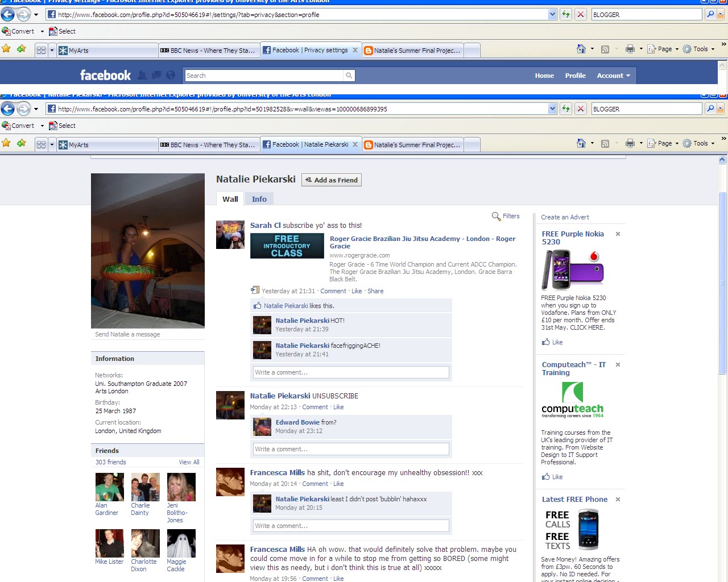Click FREE Introductory Class thumbnail

[x=287, y=246]
